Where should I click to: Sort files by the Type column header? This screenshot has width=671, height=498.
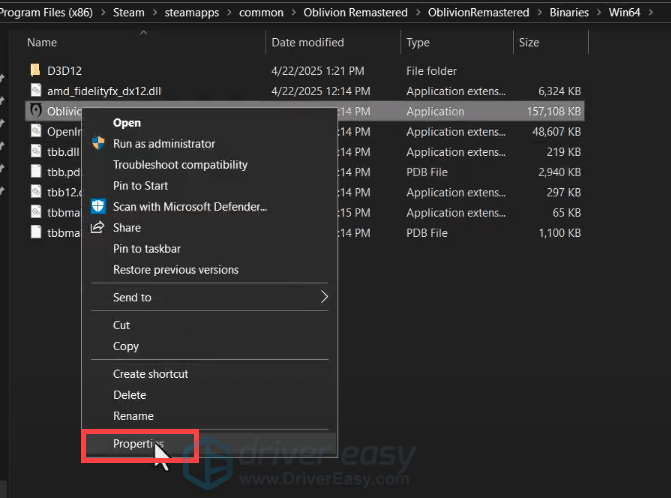point(418,43)
